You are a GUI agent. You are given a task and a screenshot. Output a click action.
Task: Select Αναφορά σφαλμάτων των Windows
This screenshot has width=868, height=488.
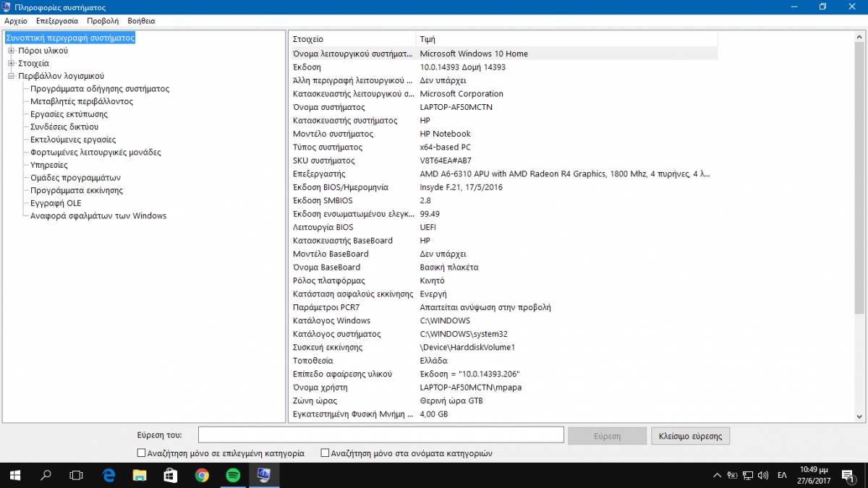(x=98, y=215)
